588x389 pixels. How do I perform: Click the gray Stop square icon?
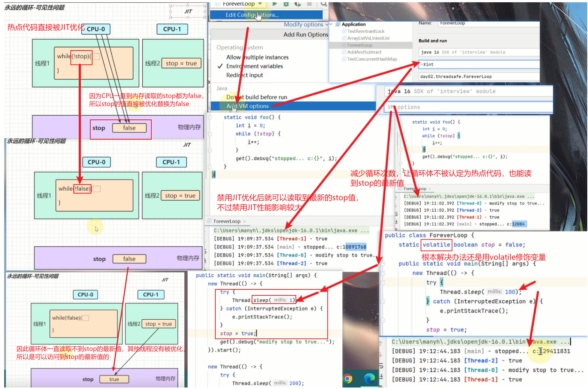tap(309, 4)
